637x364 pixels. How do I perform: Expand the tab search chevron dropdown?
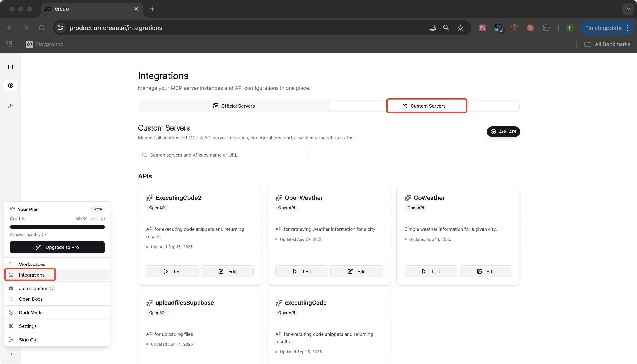pyautogui.click(x=628, y=9)
